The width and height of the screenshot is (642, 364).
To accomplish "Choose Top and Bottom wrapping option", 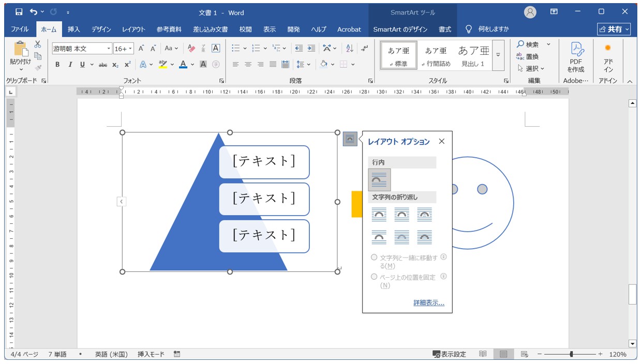I will tap(379, 237).
